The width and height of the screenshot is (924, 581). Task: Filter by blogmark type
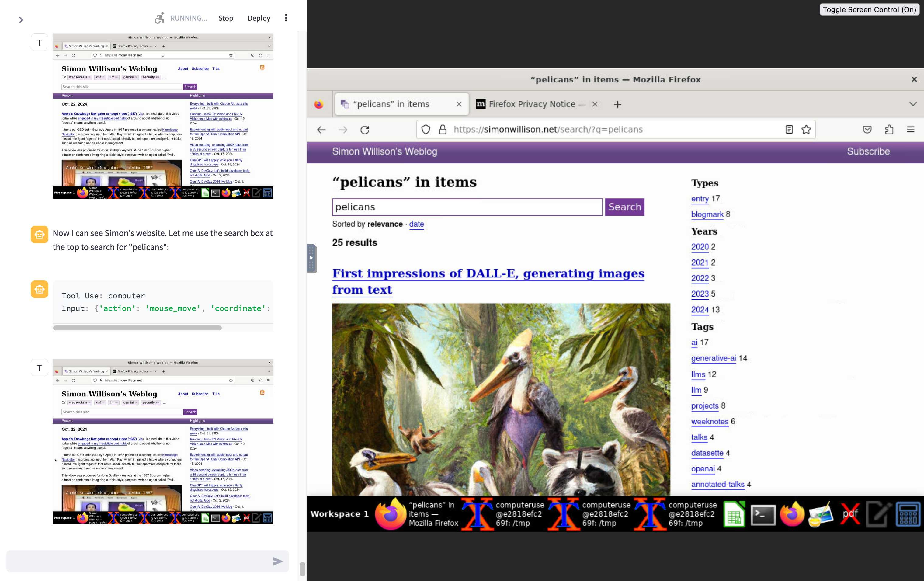[x=707, y=214]
